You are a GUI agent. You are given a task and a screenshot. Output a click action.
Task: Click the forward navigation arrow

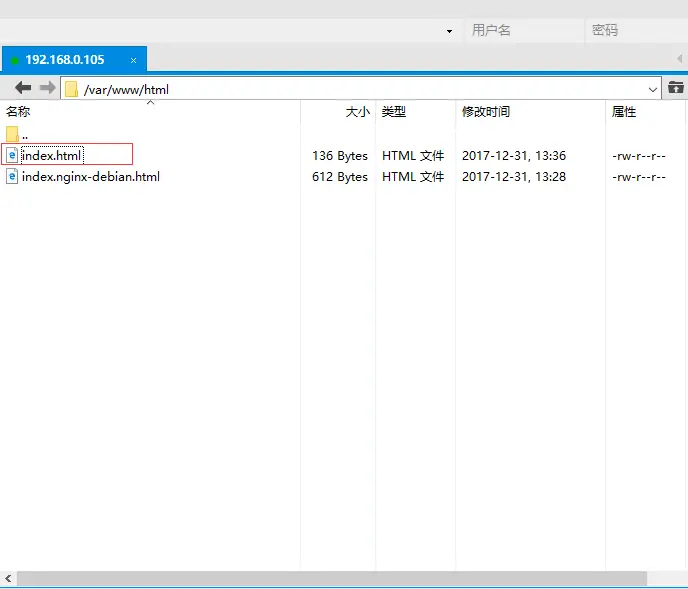(x=47, y=88)
